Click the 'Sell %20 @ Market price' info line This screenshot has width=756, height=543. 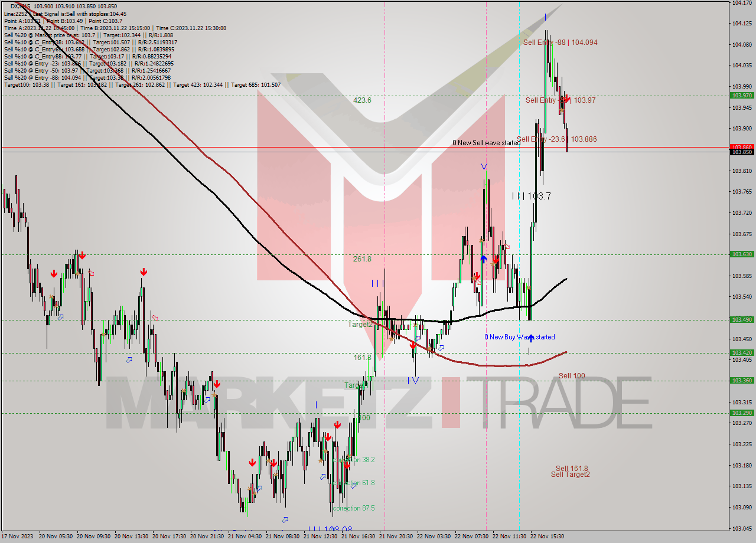click(89, 35)
